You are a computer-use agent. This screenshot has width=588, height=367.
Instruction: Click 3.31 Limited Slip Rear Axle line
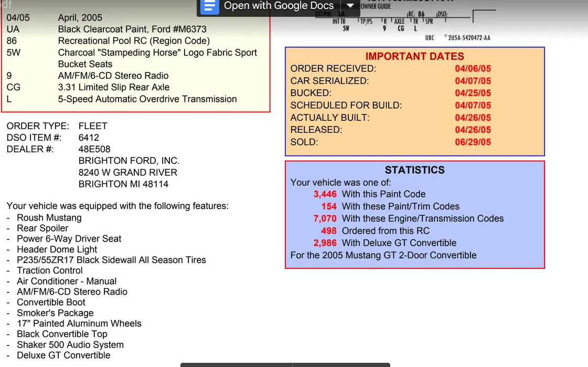(x=114, y=88)
